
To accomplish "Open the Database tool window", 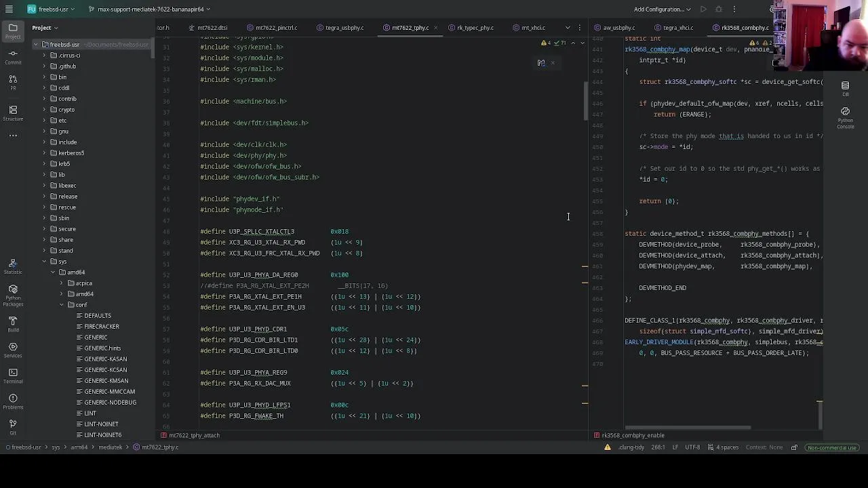I will coord(845,88).
